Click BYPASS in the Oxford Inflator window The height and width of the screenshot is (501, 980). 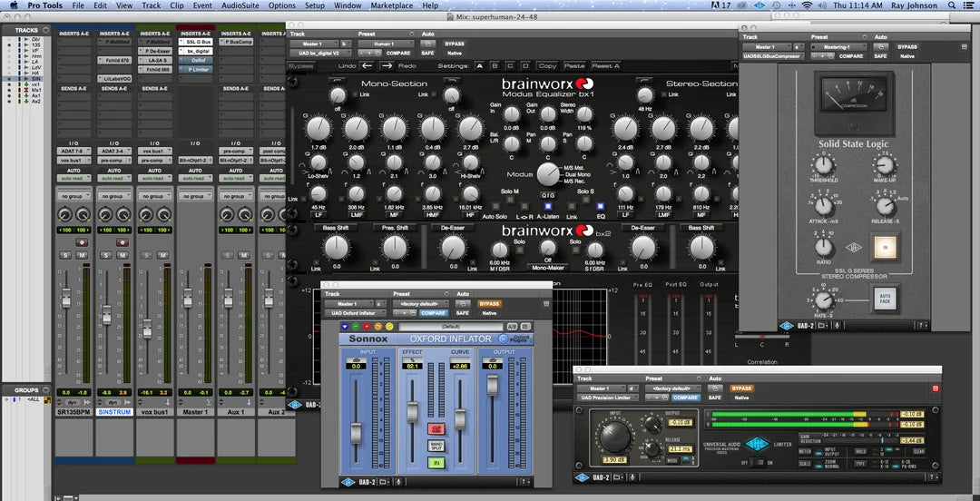click(x=489, y=304)
